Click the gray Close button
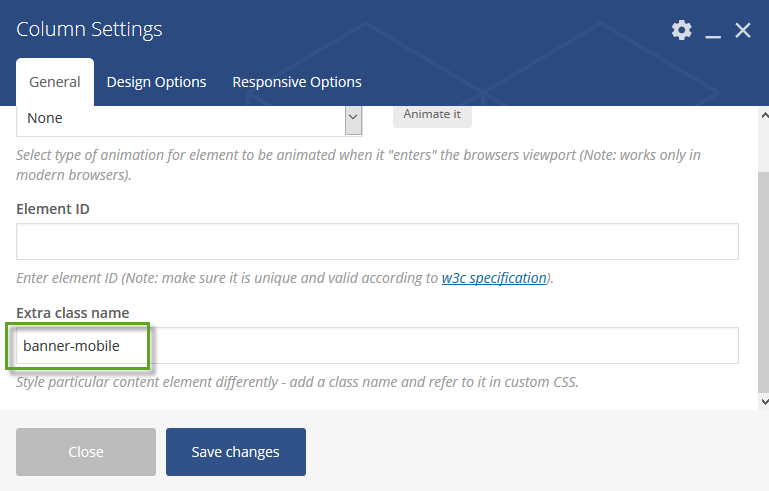This screenshot has width=769, height=491. coord(86,452)
